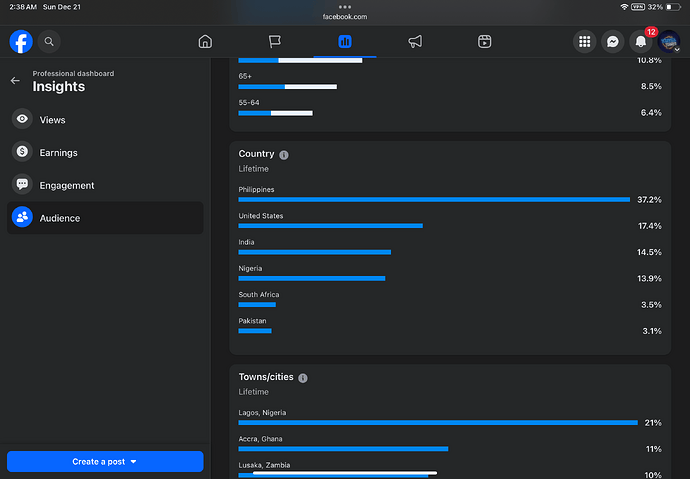The height and width of the screenshot is (479, 690).
Task: Open the Reels video icon
Action: point(484,42)
